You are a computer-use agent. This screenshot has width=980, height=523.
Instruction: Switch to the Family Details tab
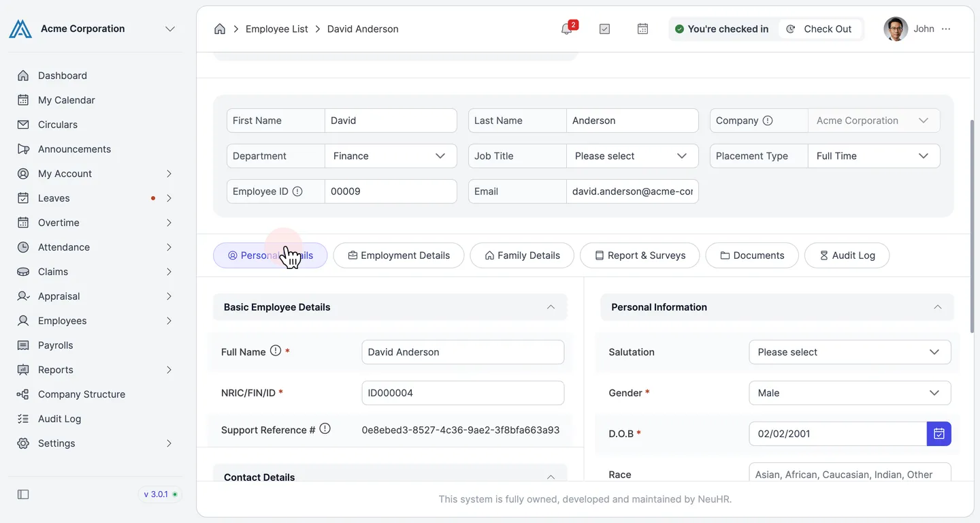click(x=522, y=255)
